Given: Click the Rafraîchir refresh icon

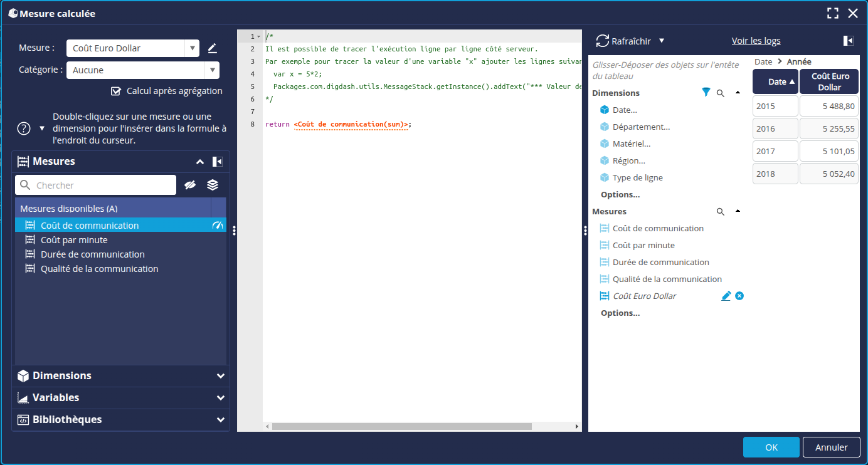Looking at the screenshot, I should pyautogui.click(x=603, y=41).
